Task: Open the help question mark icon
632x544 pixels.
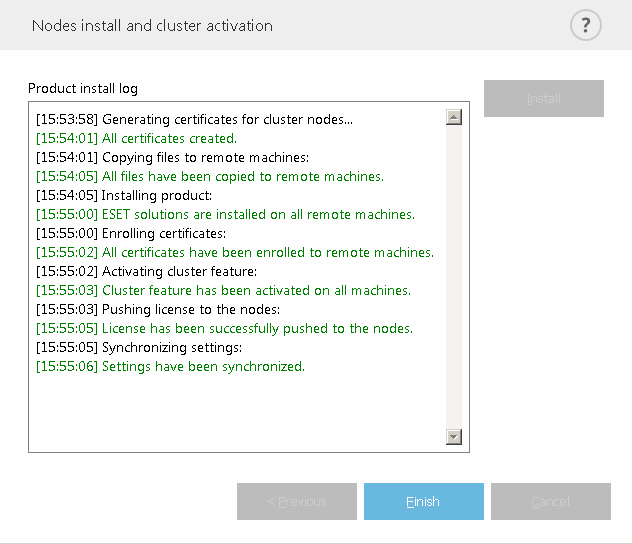Action: click(586, 26)
